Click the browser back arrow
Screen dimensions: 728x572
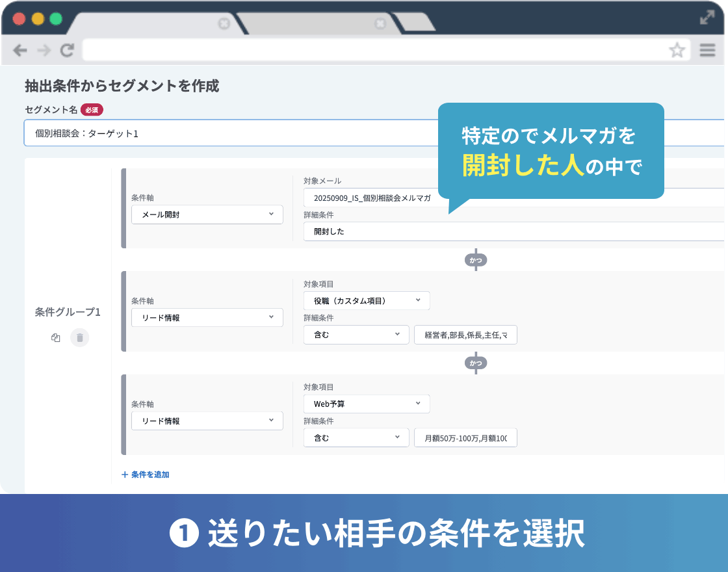(x=20, y=50)
